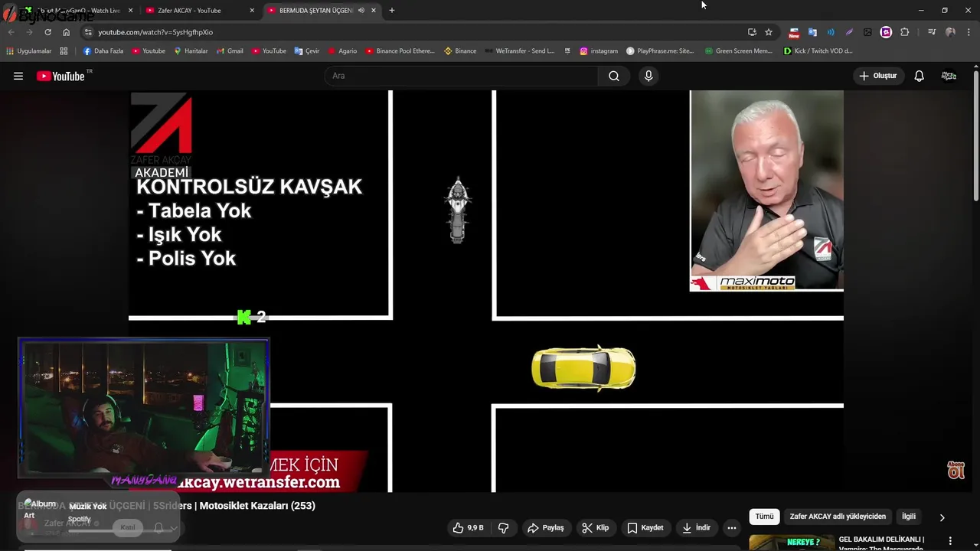Viewport: 980px width, 551px height.
Task: Open the Çevir bookmark
Action: [307, 51]
